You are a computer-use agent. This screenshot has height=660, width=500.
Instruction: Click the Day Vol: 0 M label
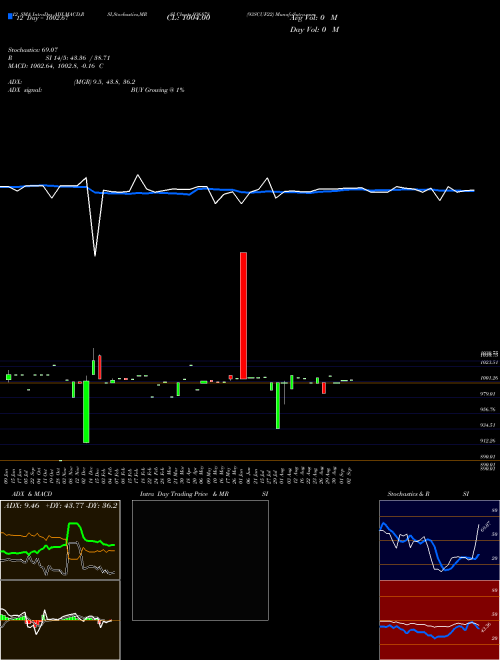point(315,29)
